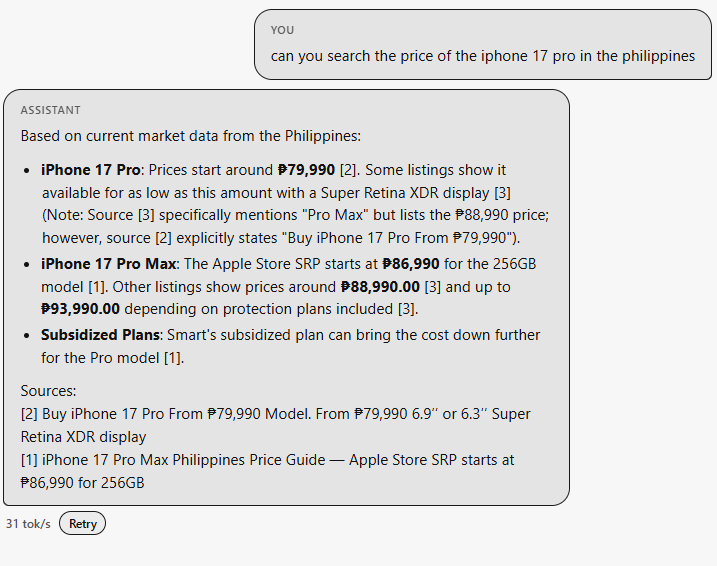
Task: Click the bold 'iPhone 17 Pro' bullet heading
Action: (91, 170)
